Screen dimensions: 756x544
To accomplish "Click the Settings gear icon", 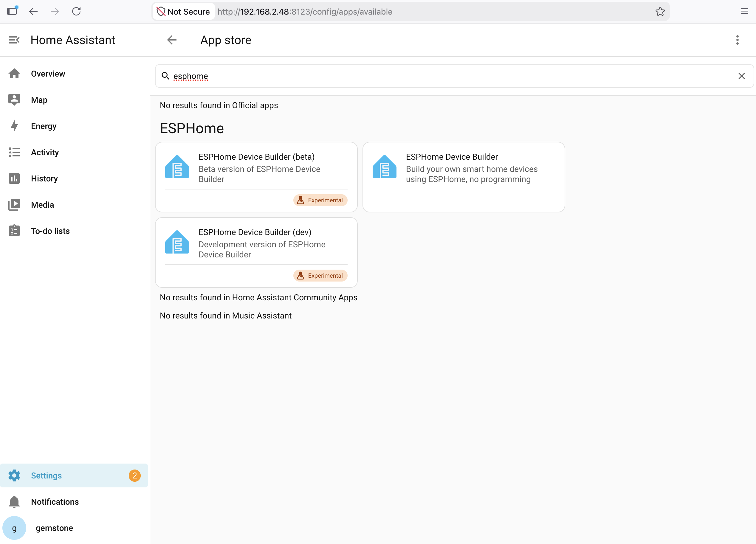I will (14, 475).
